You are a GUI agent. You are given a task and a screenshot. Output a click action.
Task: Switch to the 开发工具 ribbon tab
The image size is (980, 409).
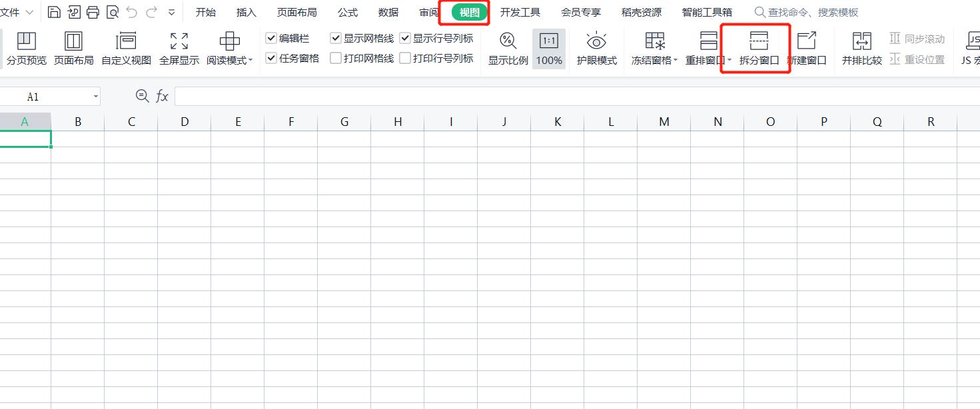[x=520, y=12]
